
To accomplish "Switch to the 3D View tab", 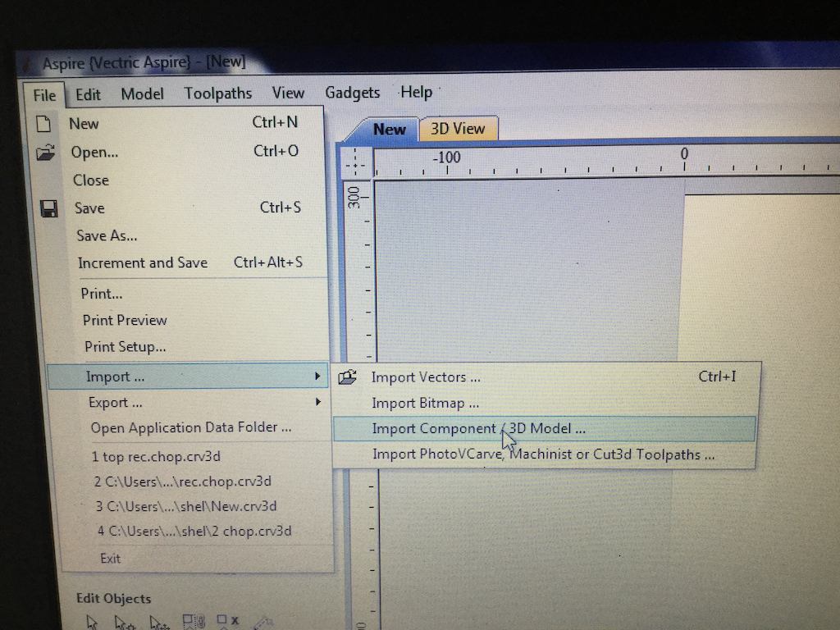I will point(459,129).
